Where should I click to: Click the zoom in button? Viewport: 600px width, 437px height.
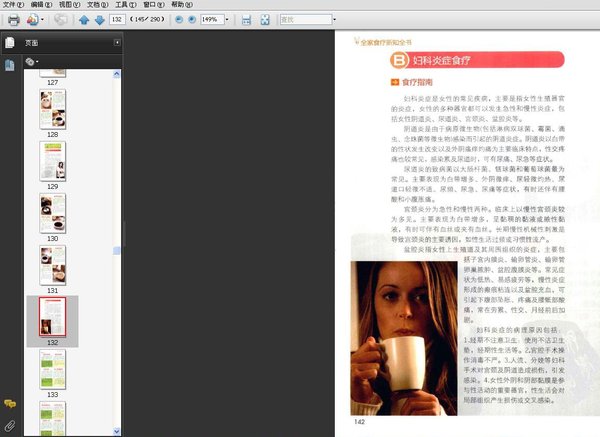192,20
